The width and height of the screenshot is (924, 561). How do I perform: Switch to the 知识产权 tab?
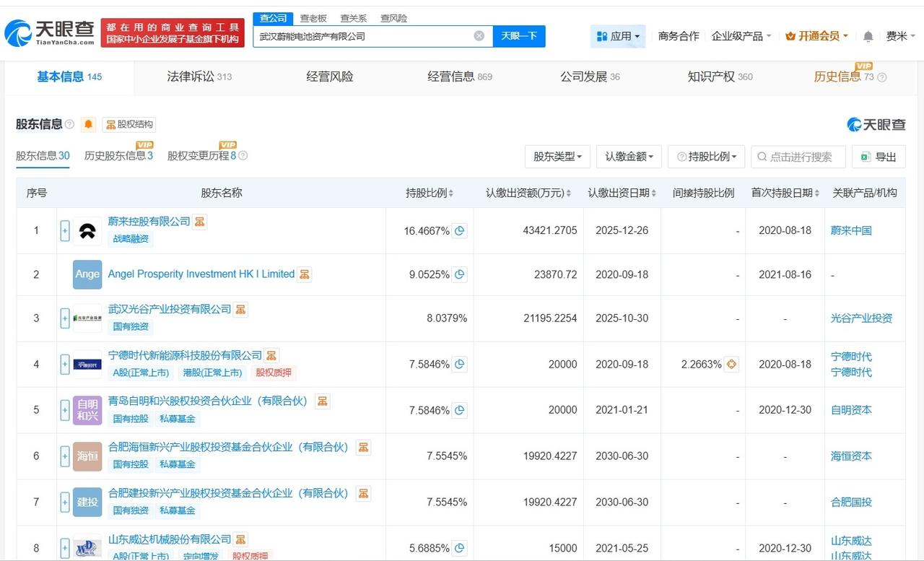coord(719,77)
